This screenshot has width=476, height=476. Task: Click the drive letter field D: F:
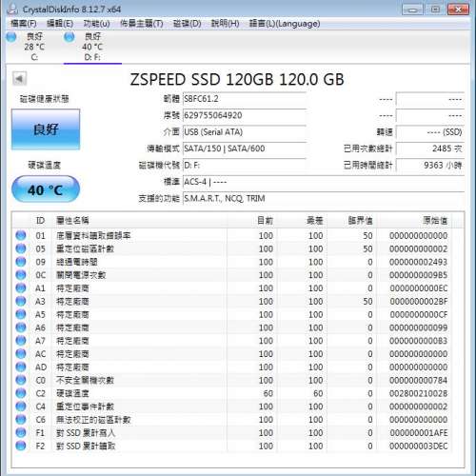click(x=245, y=166)
